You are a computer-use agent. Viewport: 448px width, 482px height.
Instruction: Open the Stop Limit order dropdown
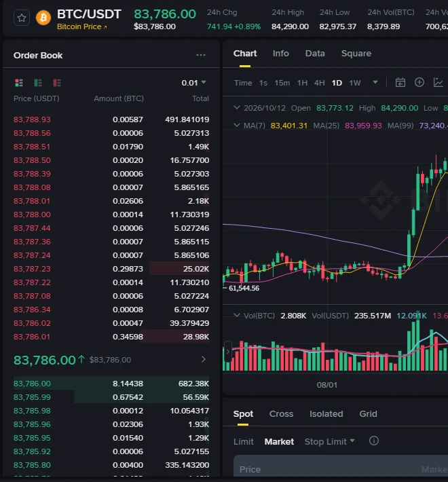(329, 442)
